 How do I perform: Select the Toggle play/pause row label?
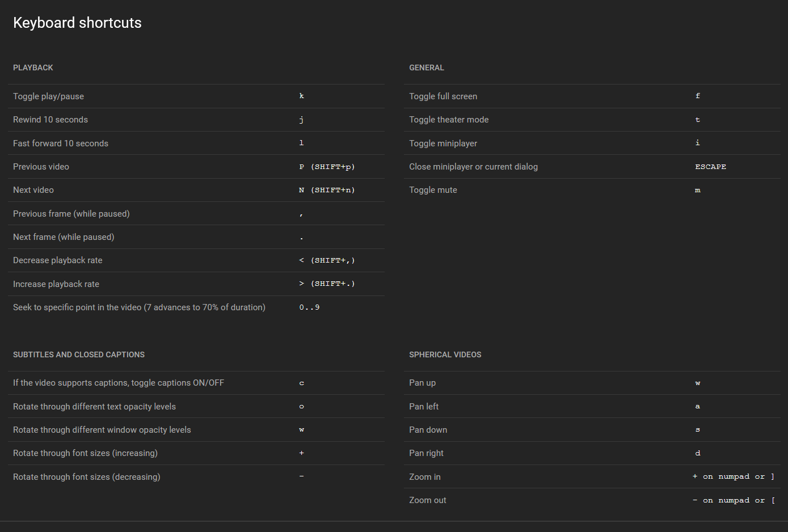pyautogui.click(x=48, y=96)
